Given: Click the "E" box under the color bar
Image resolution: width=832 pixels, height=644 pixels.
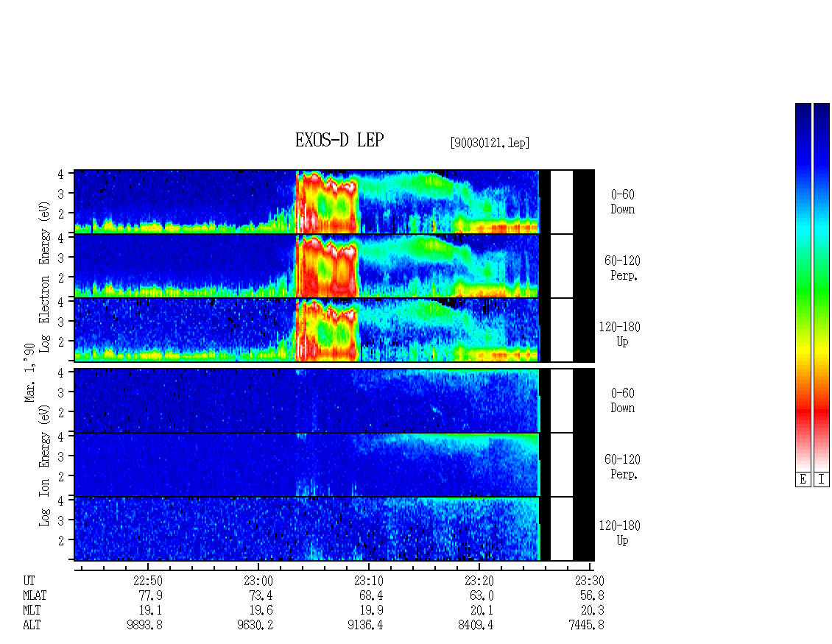Looking at the screenshot, I should coord(803,479).
